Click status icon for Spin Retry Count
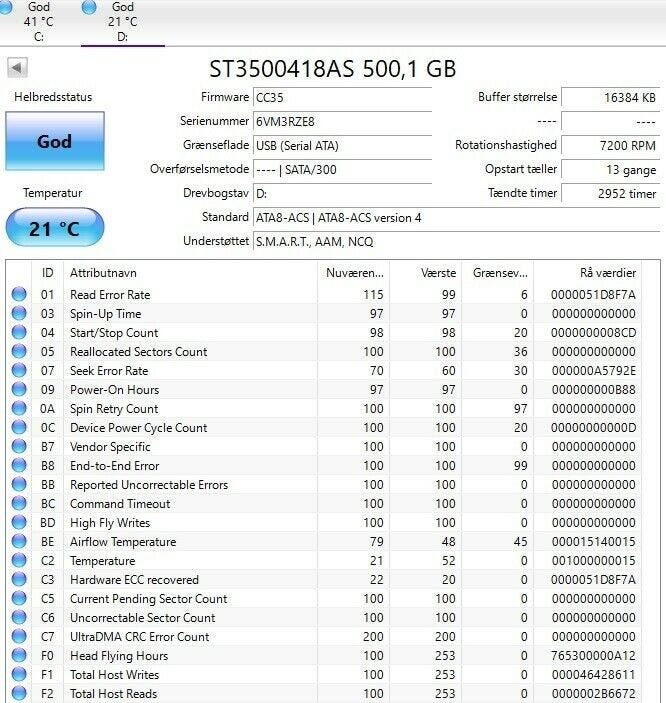 tap(19, 408)
